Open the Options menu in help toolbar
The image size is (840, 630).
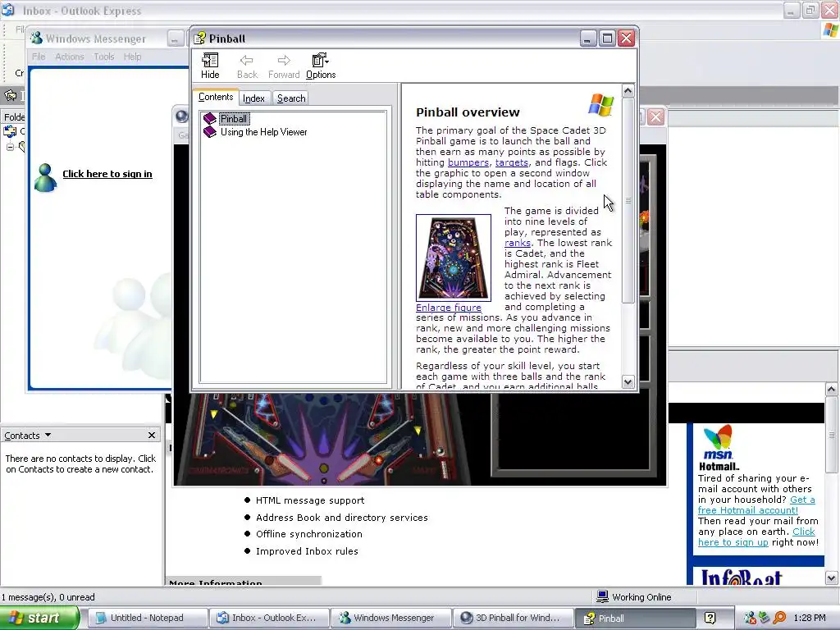321,66
